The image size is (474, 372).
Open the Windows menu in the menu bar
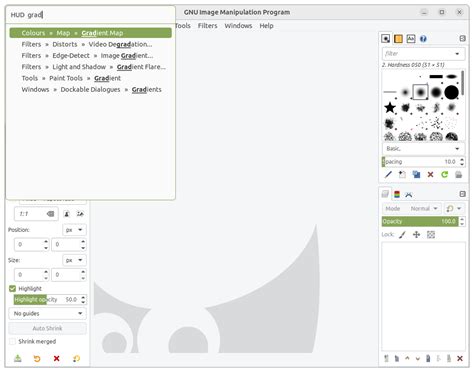coord(238,26)
